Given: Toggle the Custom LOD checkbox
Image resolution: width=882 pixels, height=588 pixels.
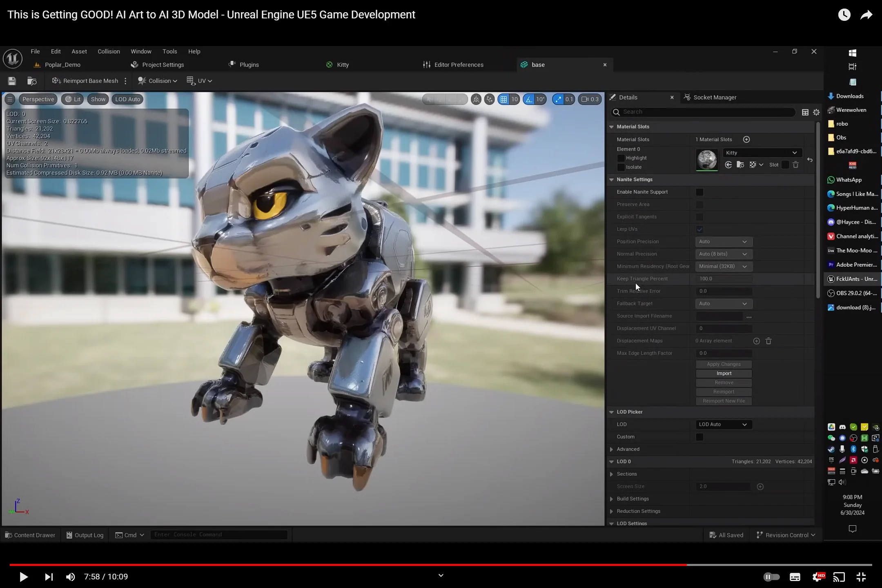Looking at the screenshot, I should tap(699, 437).
